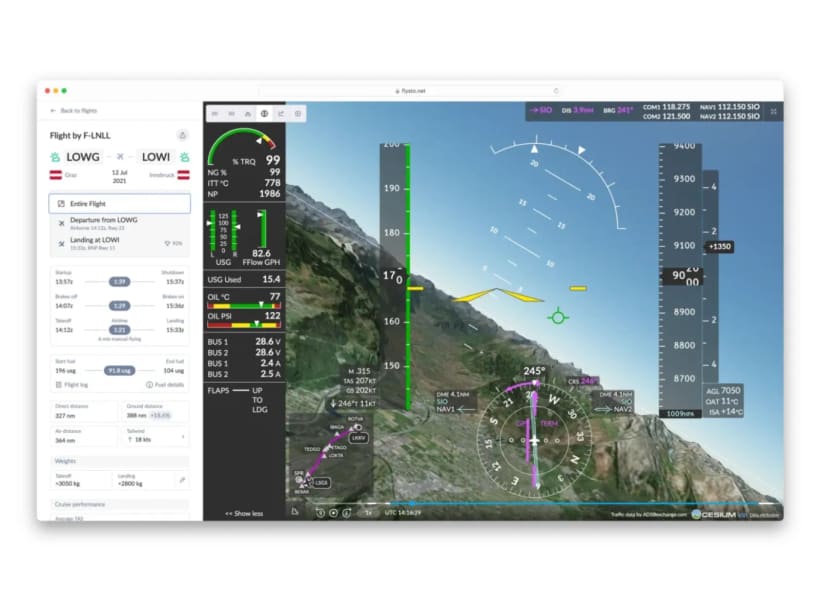Select the Landing at LOWI segment
820x615 pixels.
120,243
